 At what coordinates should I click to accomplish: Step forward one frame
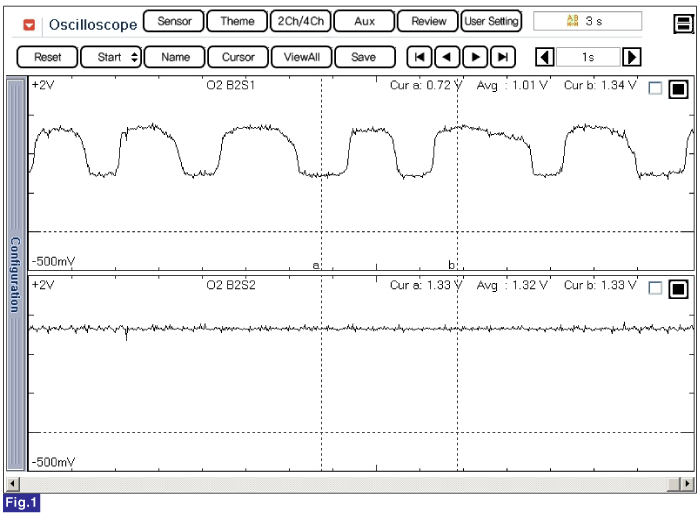click(x=475, y=57)
